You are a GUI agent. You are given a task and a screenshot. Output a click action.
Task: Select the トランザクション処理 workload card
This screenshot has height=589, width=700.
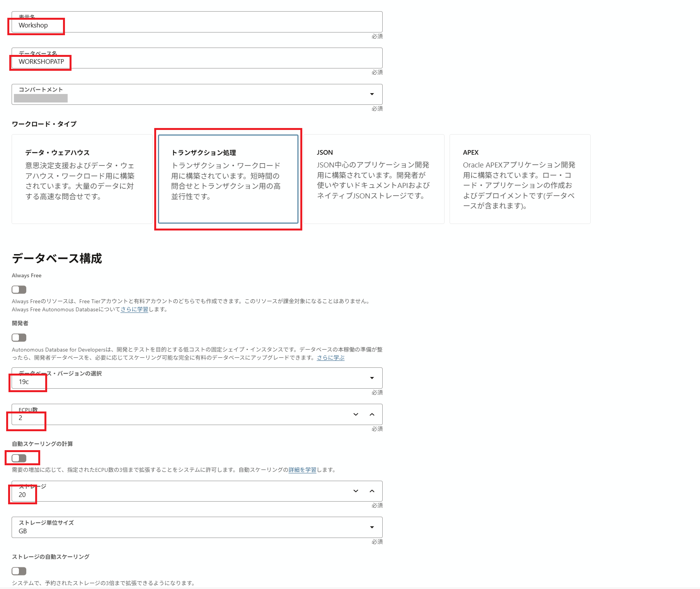(228, 179)
